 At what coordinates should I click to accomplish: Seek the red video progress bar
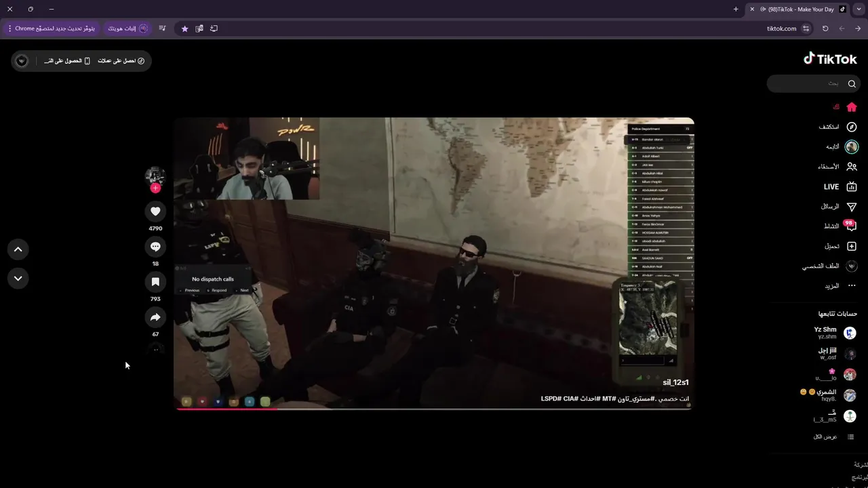click(434, 409)
